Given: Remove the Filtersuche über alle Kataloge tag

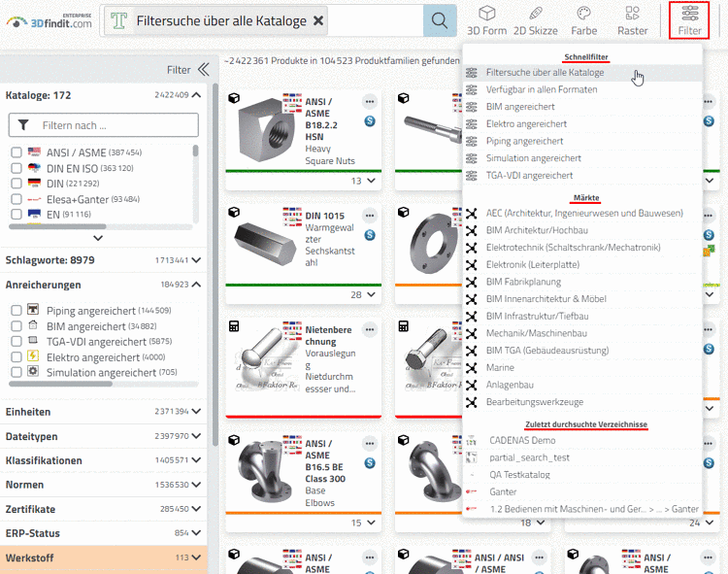Looking at the screenshot, I should [x=318, y=20].
